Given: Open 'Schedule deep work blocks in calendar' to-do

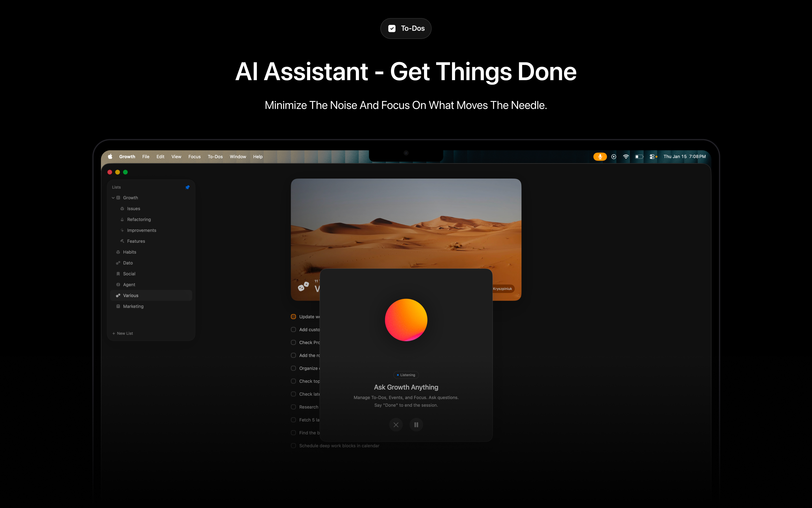Looking at the screenshot, I should 339,446.
